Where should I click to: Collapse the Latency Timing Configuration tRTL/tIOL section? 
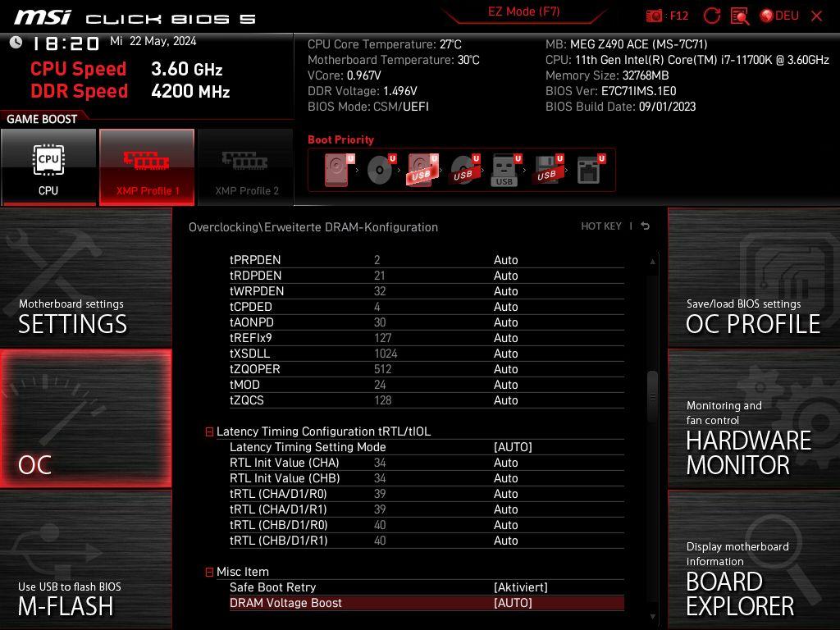[209, 431]
